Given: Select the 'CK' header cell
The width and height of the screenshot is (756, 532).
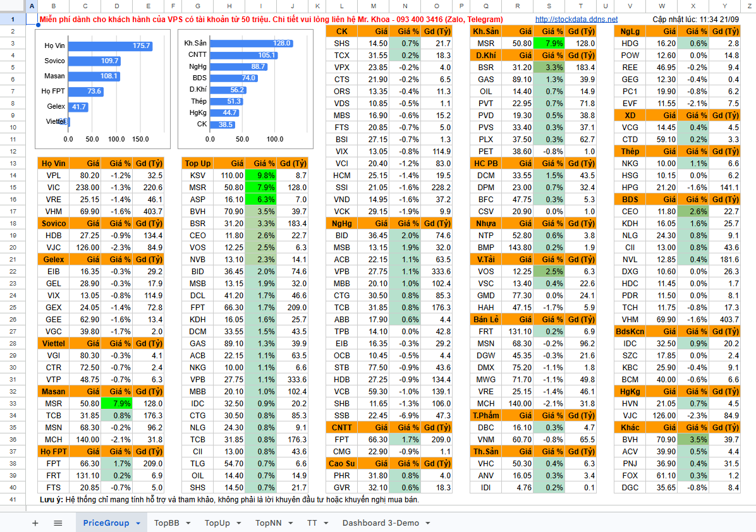Looking at the screenshot, I should coord(342,32).
